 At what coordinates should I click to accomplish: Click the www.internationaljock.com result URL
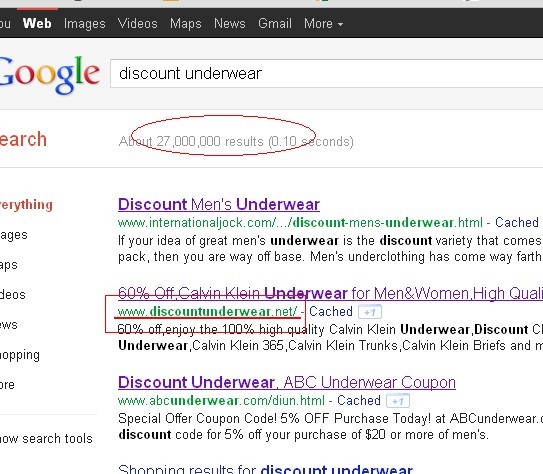[x=300, y=222]
